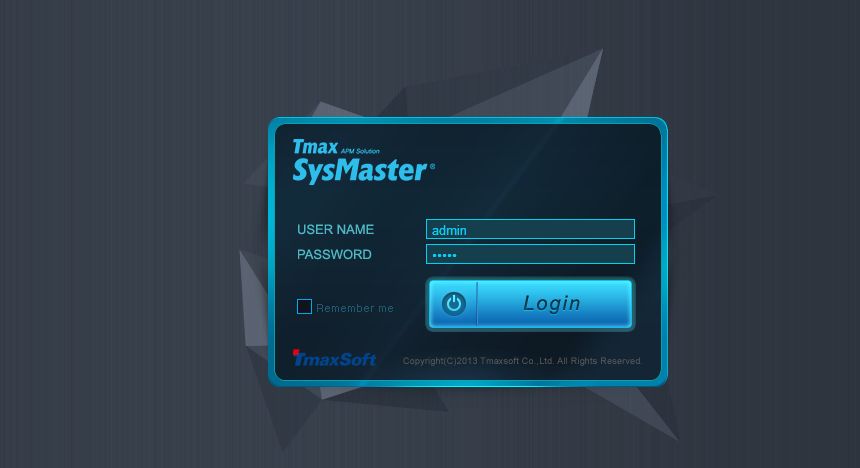
Task: Click the Tmax SysMaster logo
Action: (364, 161)
